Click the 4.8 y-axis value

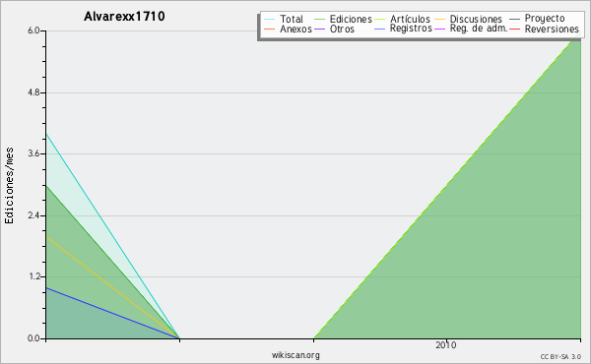pyautogui.click(x=33, y=92)
